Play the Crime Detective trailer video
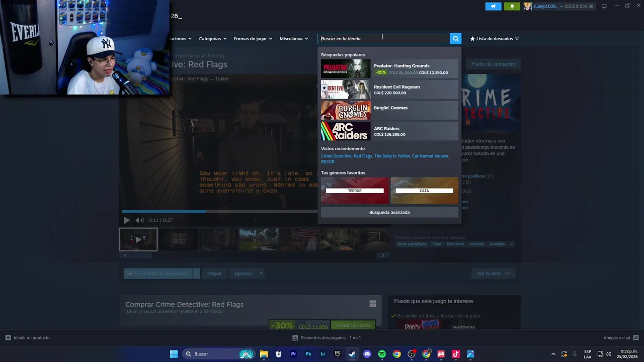The image size is (644, 362). [126, 220]
